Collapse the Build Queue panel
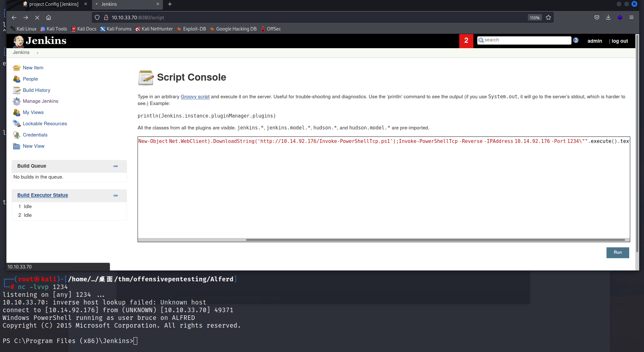Viewport: 644px width, 352px height. click(115, 166)
